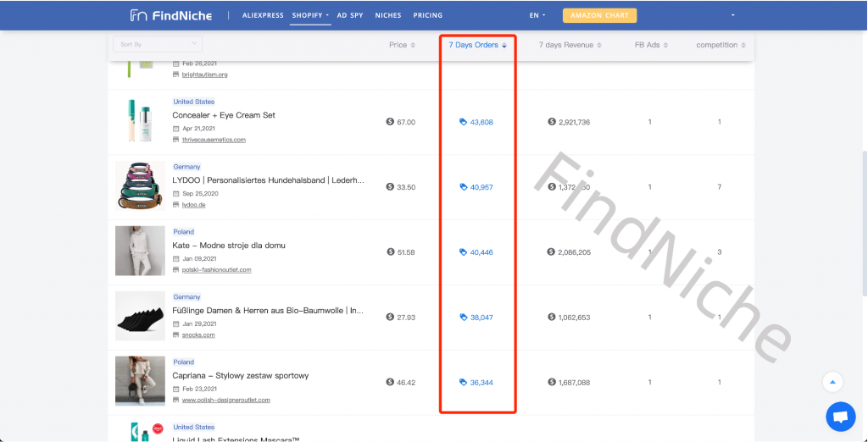Click the date Jan 09,2021
Image resolution: width=868 pixels, height=442 pixels.
click(198, 258)
